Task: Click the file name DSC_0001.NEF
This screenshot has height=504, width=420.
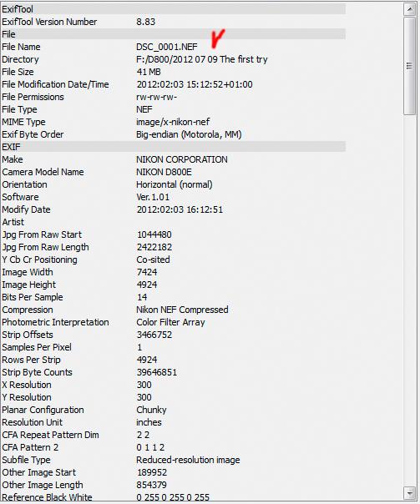Action: point(167,47)
